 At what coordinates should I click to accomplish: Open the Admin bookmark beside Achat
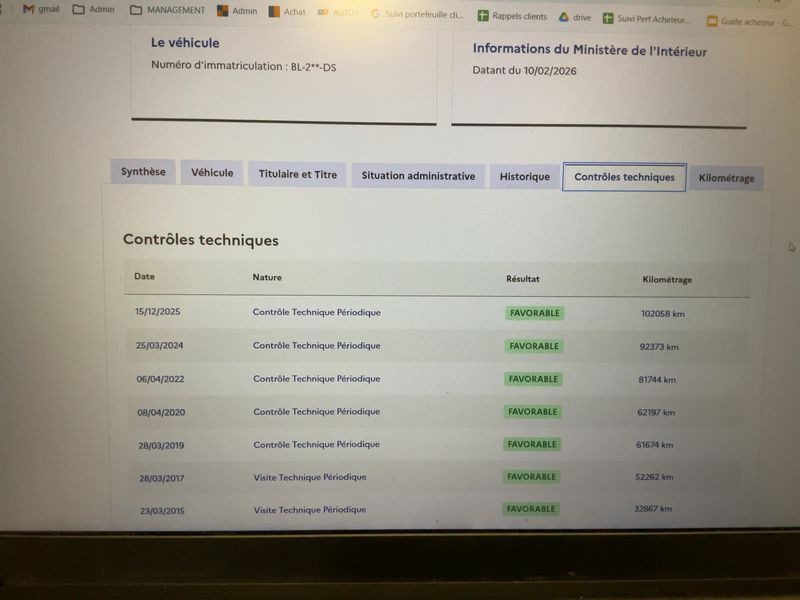(237, 11)
